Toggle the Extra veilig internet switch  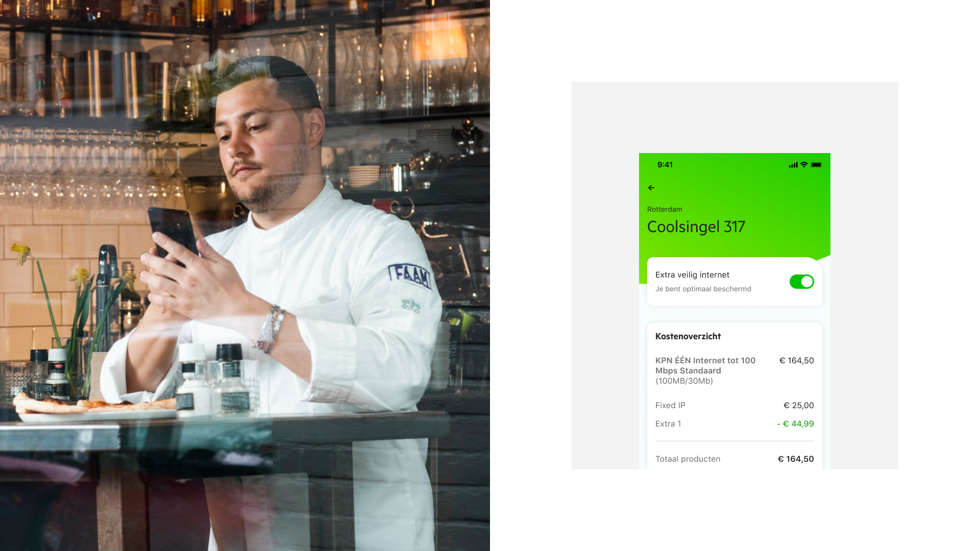pos(802,282)
